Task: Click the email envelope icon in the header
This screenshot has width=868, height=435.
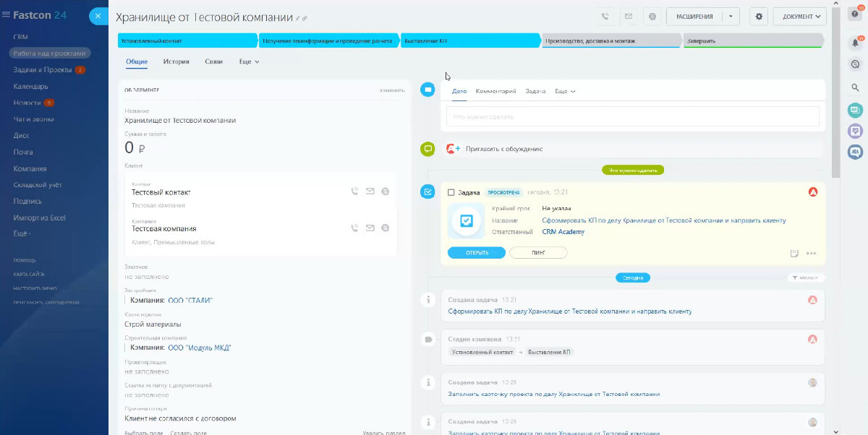Action: 628,16
